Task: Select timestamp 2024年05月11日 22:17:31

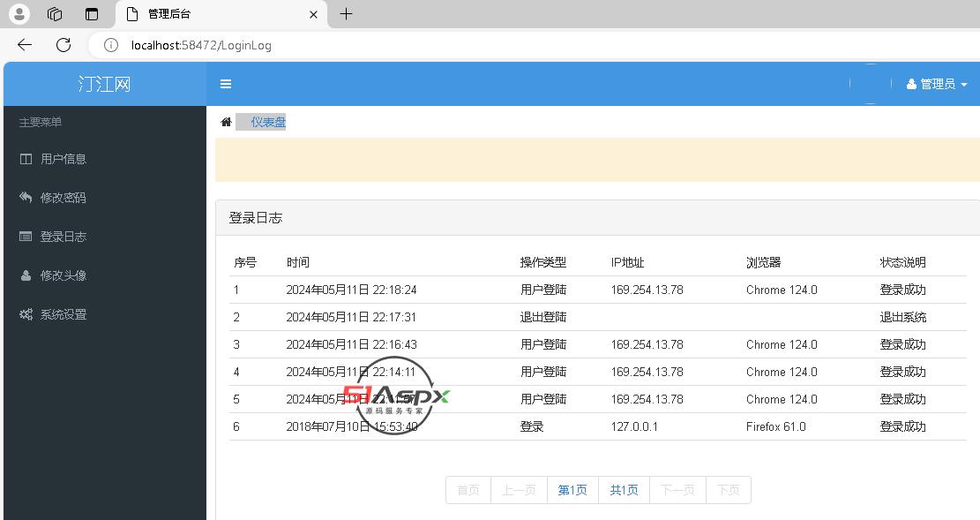Action: (x=351, y=317)
